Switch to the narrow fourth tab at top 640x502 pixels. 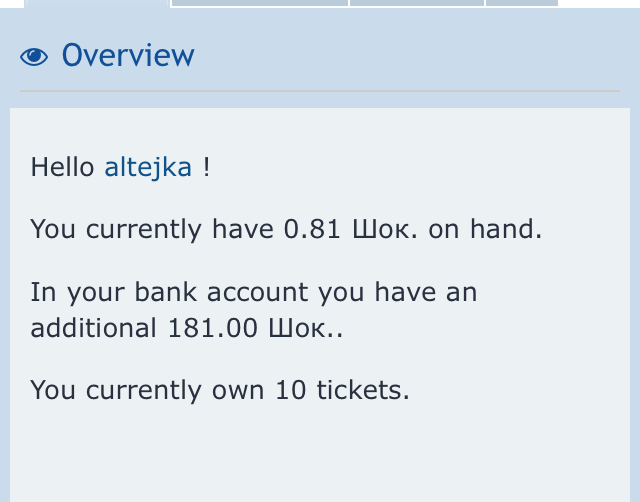point(521,3)
